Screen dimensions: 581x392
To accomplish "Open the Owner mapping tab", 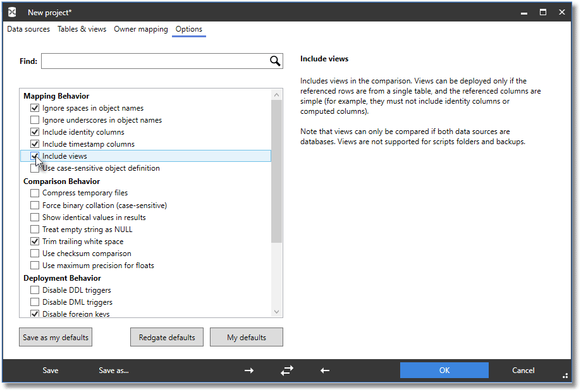I will (x=141, y=29).
